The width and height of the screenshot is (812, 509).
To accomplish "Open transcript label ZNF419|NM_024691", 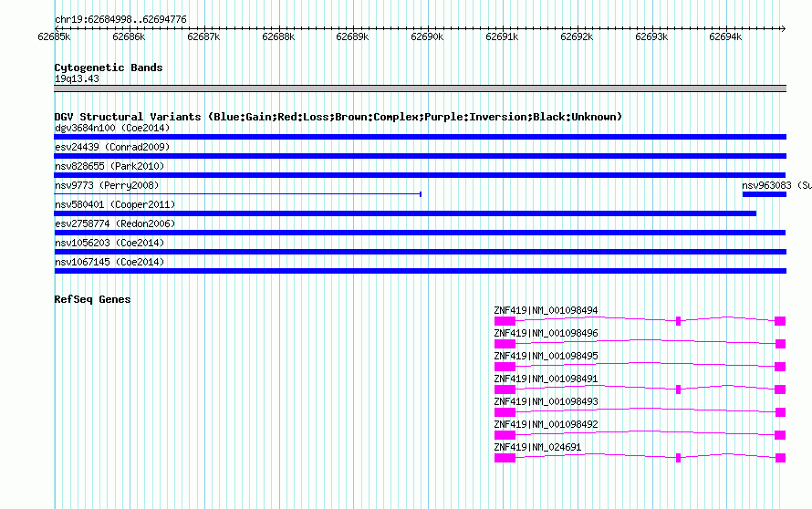I will [537, 447].
